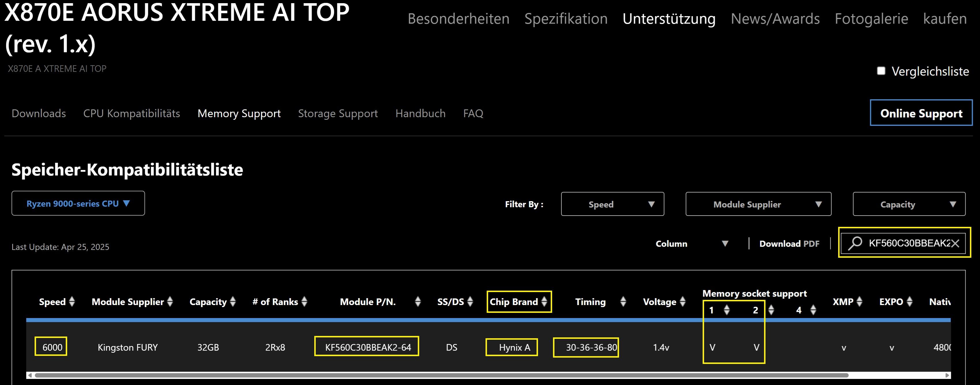Sort by Timing column arrows
The image size is (980, 385).
623,302
